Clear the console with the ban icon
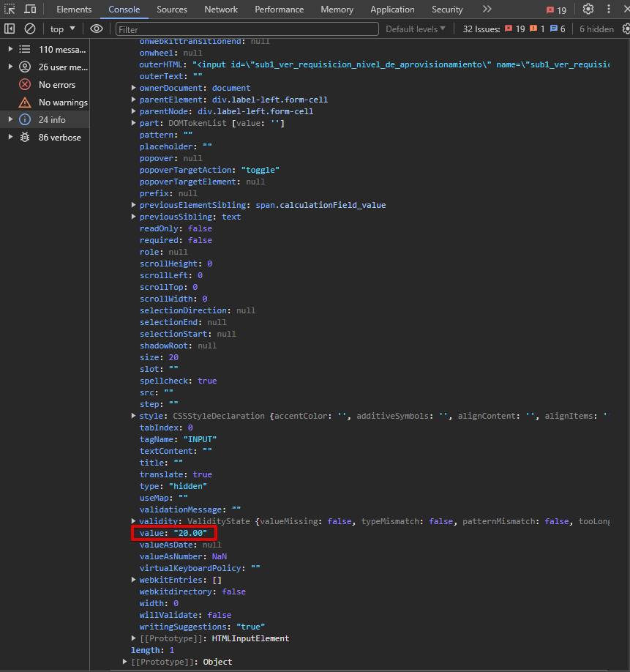Screen dimensions: 630x672 30,29
